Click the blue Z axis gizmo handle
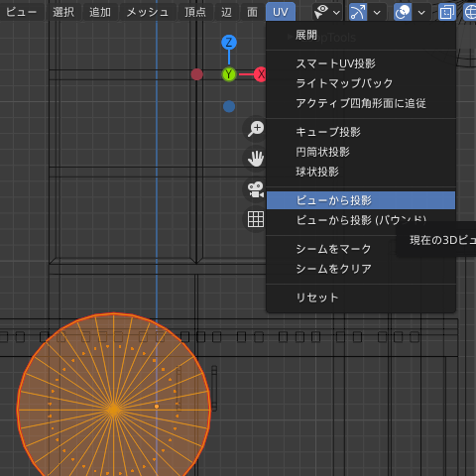Viewport: 476px width, 476px height. coord(229,43)
